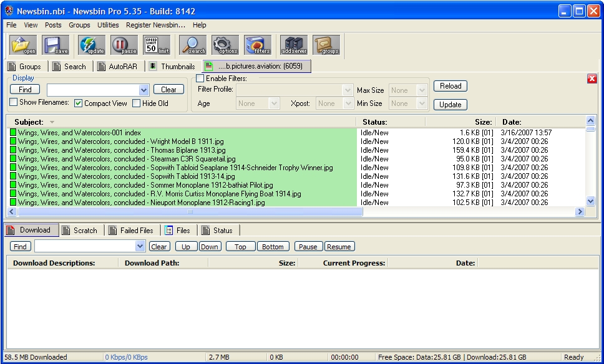The height and width of the screenshot is (364, 604).
Task: Open the View menu
Action: (x=31, y=25)
